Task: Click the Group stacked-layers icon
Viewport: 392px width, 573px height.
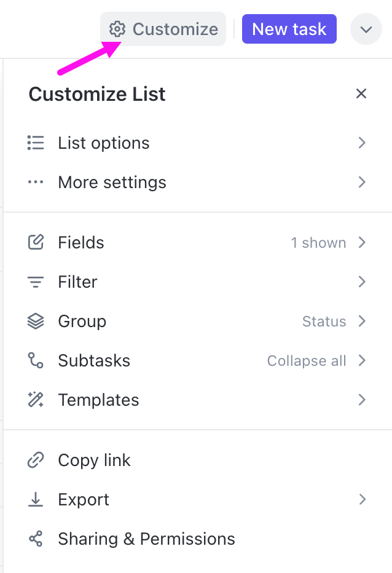Action: click(36, 321)
